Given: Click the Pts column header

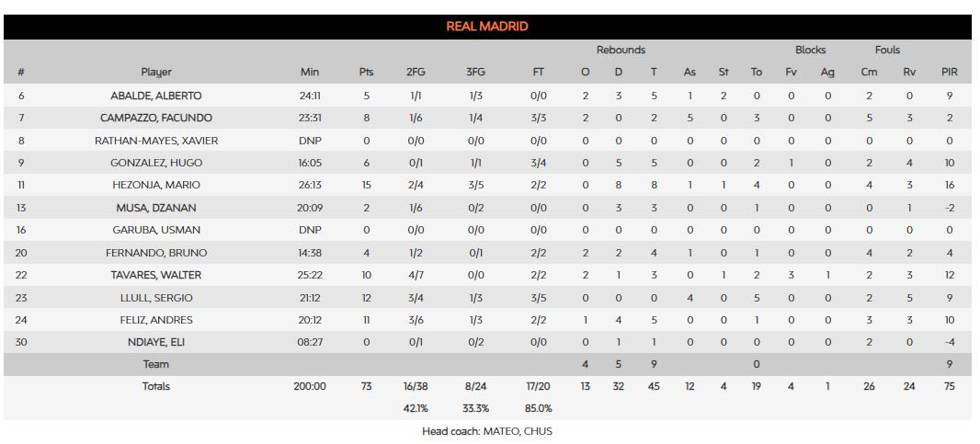Looking at the screenshot, I should [x=366, y=73].
